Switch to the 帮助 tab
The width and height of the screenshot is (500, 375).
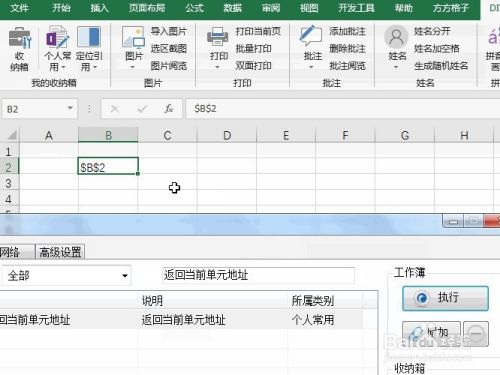coord(404,8)
